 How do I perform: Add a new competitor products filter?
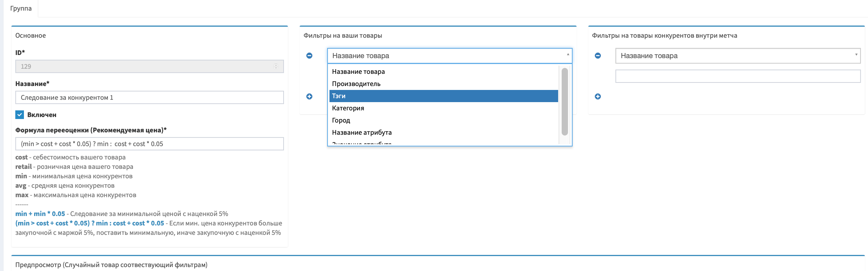[598, 97]
